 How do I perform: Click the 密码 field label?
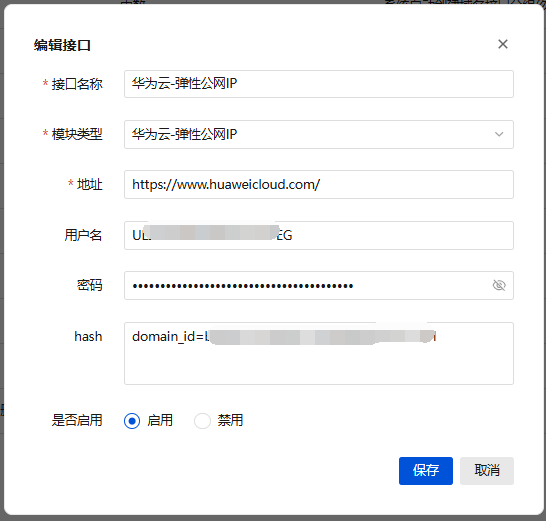coord(89,285)
